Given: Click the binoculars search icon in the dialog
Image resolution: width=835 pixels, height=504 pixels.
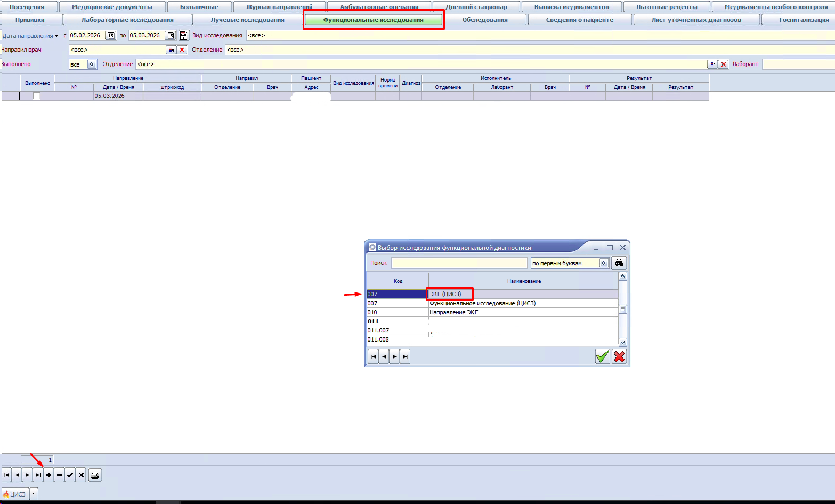Looking at the screenshot, I should click(x=619, y=263).
